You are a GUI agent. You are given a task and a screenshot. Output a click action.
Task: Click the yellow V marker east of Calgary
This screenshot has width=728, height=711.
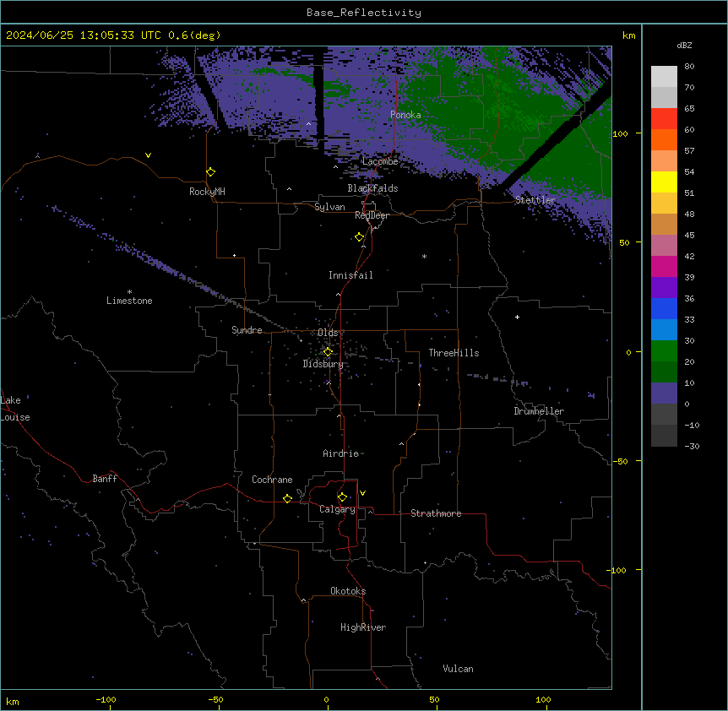[362, 493]
